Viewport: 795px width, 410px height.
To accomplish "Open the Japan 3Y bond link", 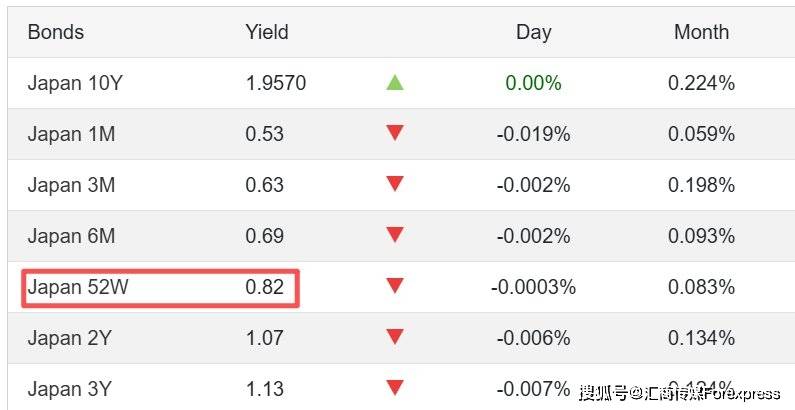I will point(70,389).
